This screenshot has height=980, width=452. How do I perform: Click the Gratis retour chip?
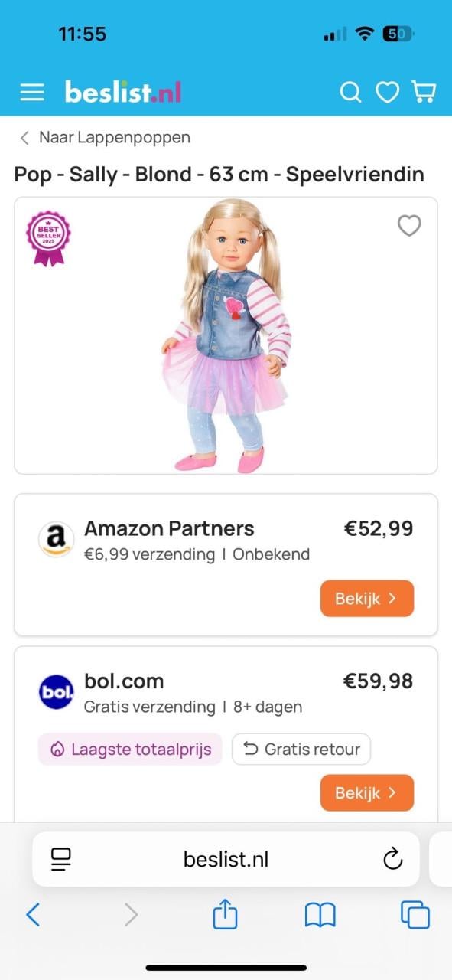pos(301,749)
